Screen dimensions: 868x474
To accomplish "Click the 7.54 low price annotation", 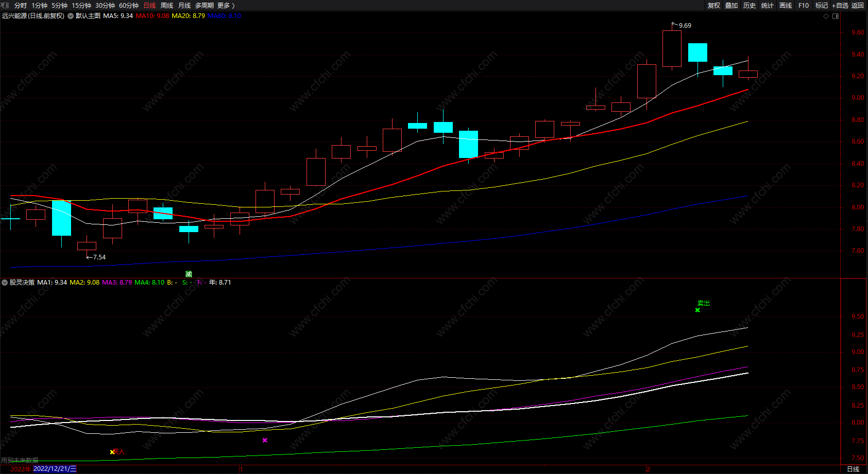I will coord(99,257).
